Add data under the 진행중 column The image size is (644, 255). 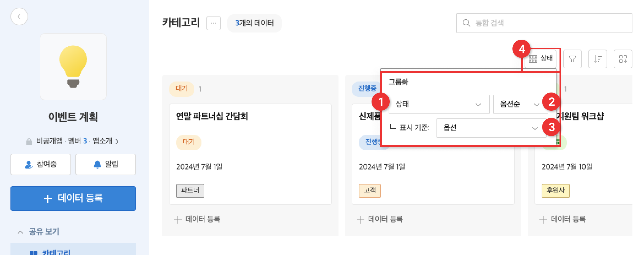pos(380,219)
